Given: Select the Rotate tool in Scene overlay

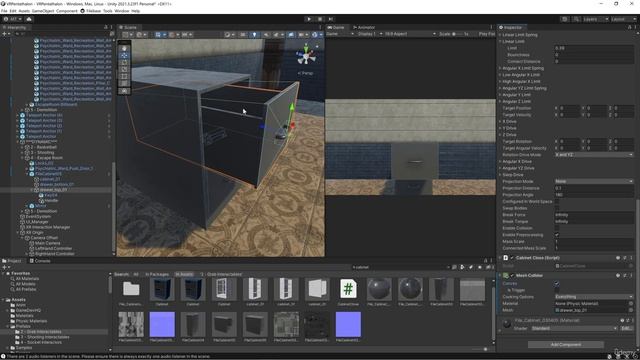Looking at the screenshot, I should click(124, 62).
